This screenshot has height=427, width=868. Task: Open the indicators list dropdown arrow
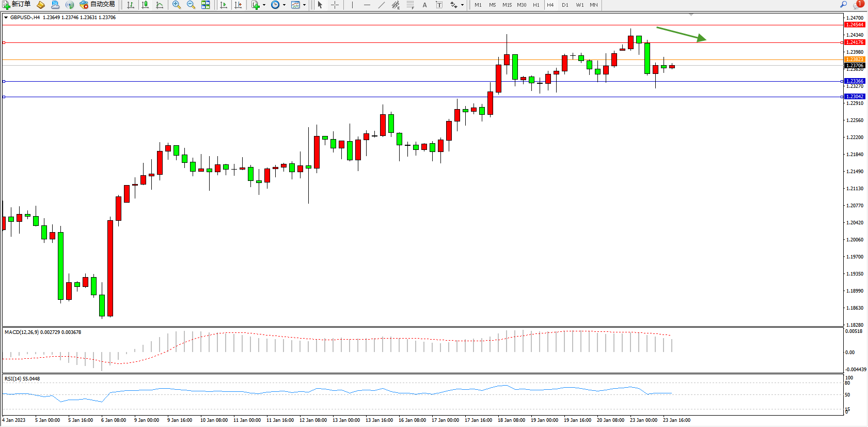click(x=264, y=5)
